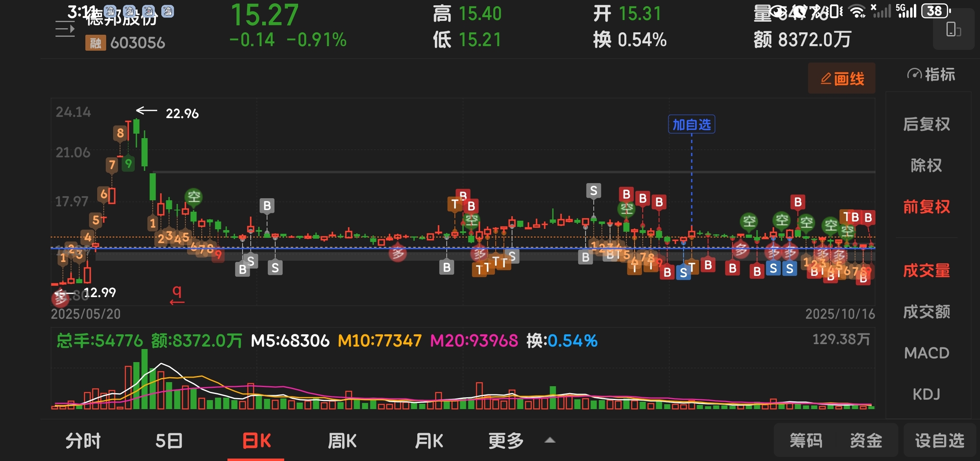Tap the blue 加自选 marker label

click(691, 124)
